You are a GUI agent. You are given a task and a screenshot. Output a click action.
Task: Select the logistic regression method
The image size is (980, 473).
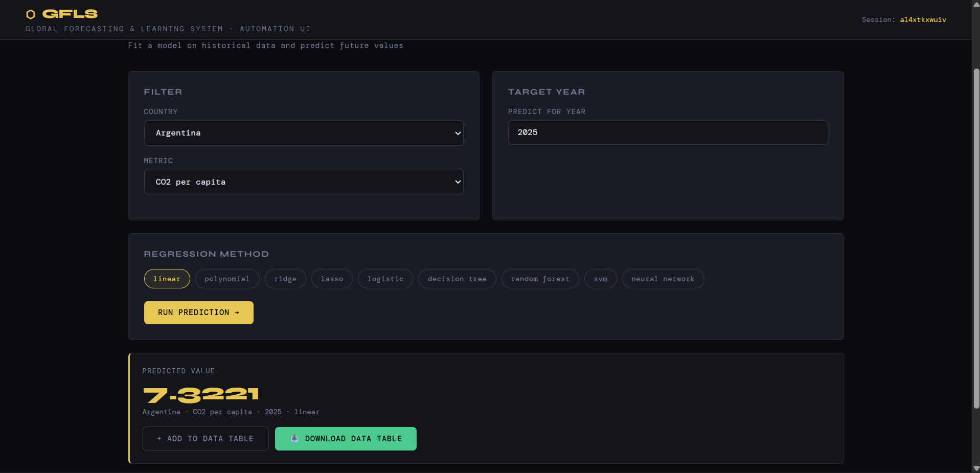385,279
